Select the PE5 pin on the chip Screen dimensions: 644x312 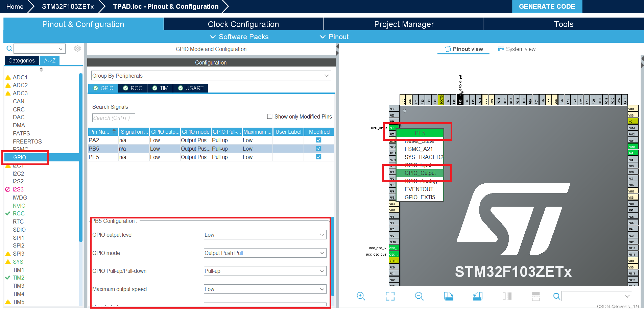point(392,128)
